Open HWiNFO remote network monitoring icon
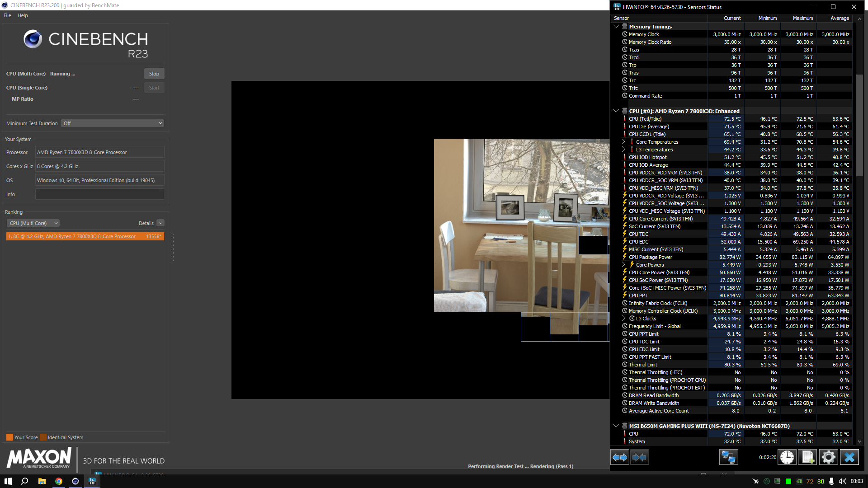868x488 pixels. pyautogui.click(x=728, y=457)
